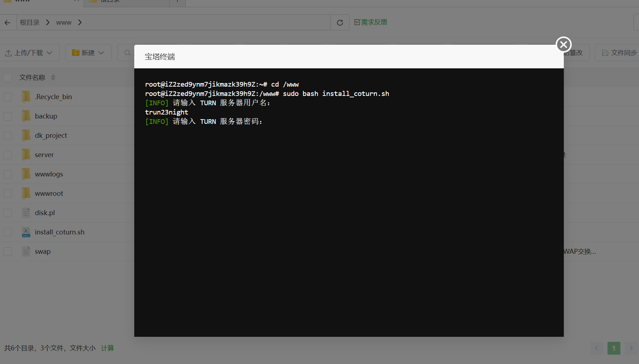Open the backup folder name

[x=46, y=116]
